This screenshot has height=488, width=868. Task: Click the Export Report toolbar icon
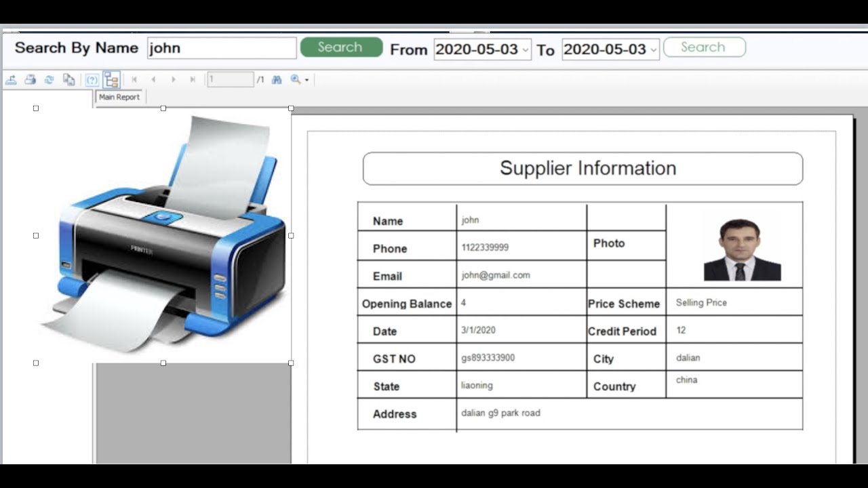tap(11, 79)
